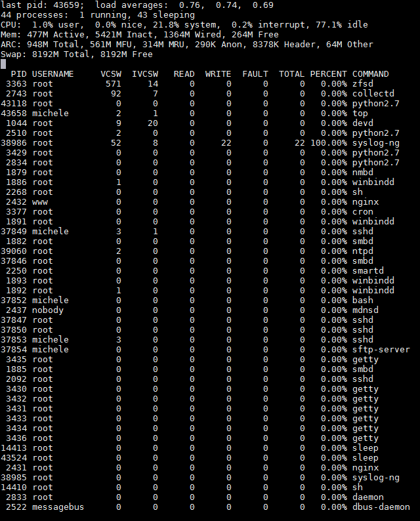The height and width of the screenshot is (521, 420).
Task: Click the dbus-daemon command entry
Action: click(381, 507)
